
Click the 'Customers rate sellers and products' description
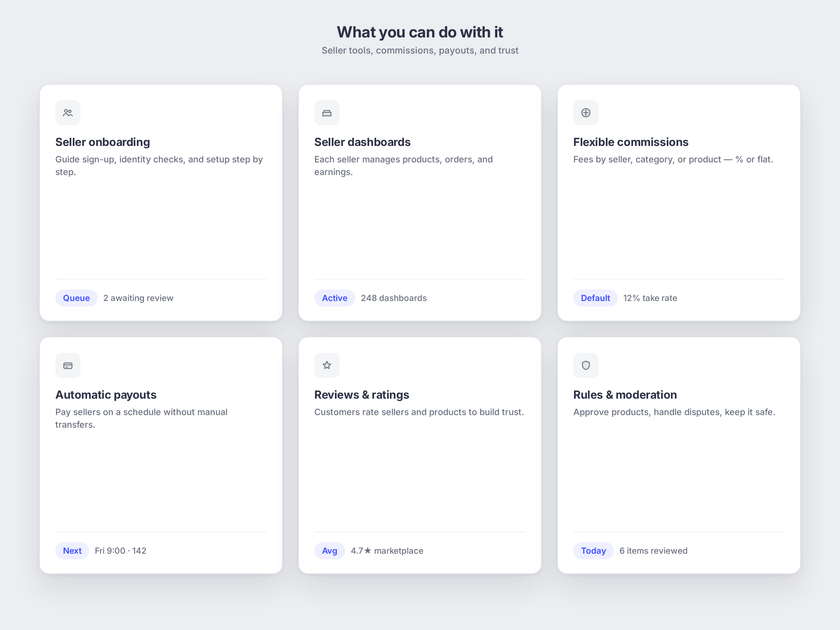pos(419,412)
